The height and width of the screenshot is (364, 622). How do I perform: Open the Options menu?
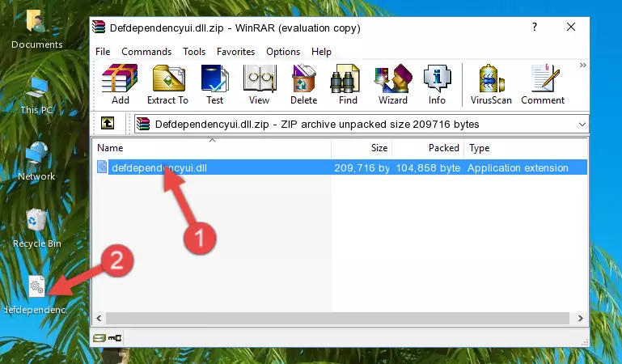[283, 52]
